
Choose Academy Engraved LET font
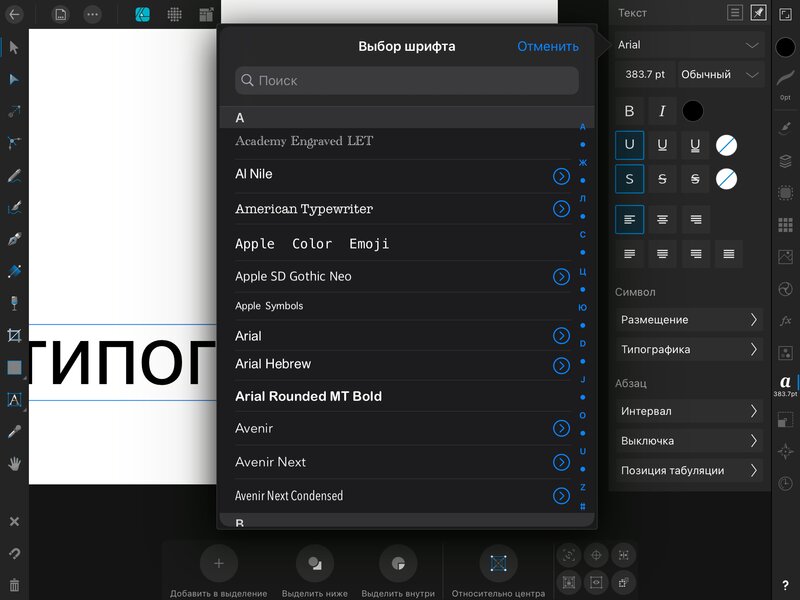point(304,141)
